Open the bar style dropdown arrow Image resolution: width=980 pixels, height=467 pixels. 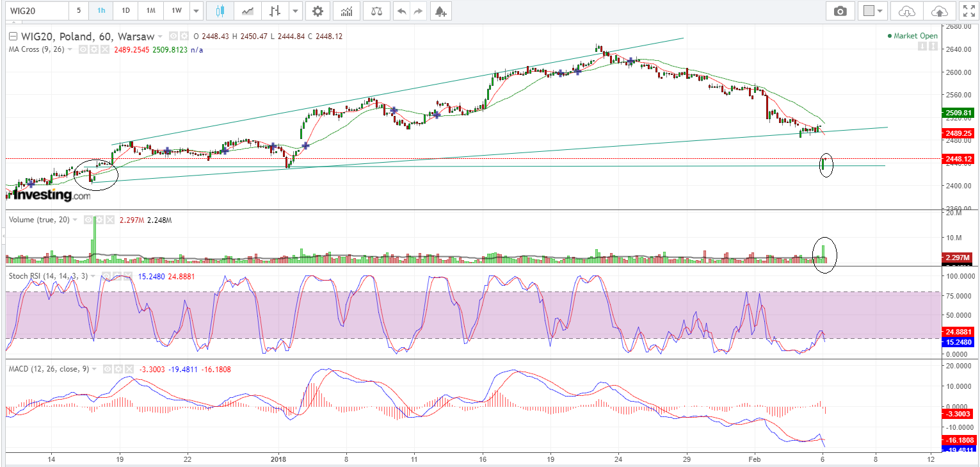pos(295,11)
